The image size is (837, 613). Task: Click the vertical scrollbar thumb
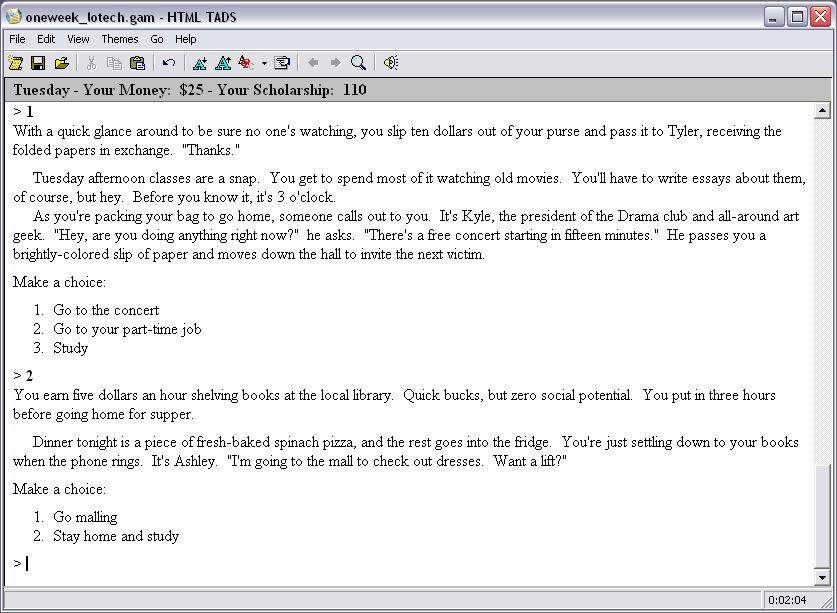(822, 516)
